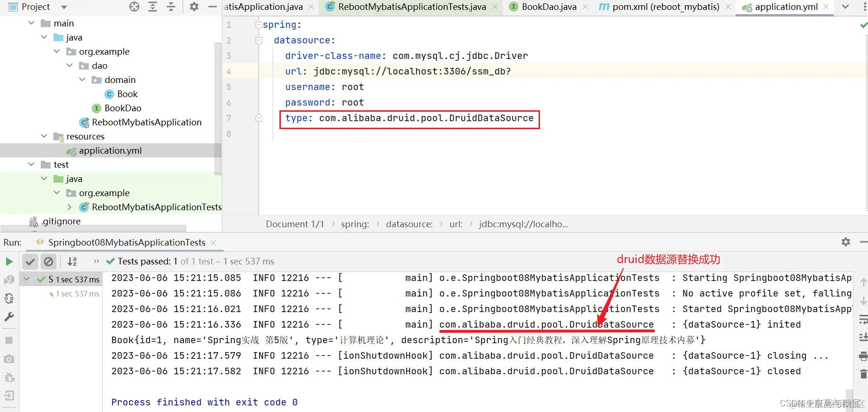Show hidden editor tabs dropdown

[845, 7]
